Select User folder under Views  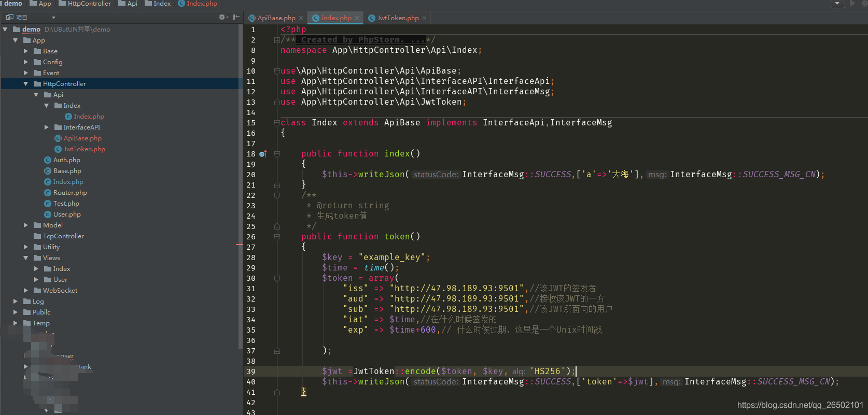(x=60, y=280)
